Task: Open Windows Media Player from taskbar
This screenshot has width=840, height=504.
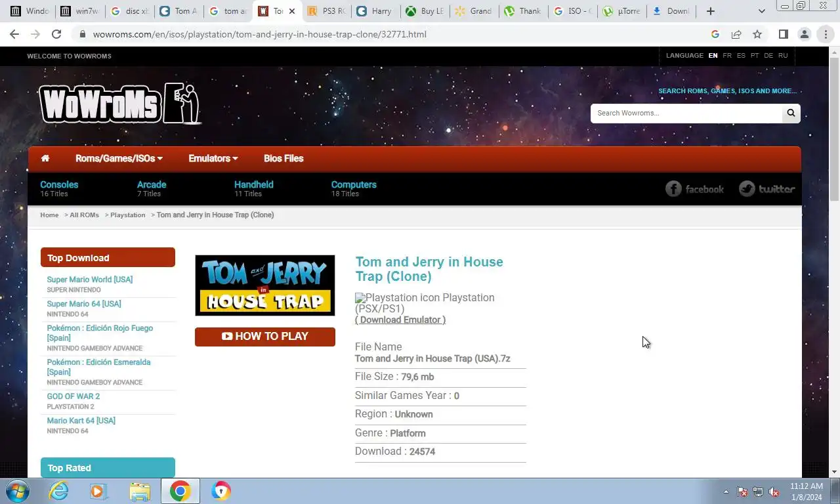Action: [98, 491]
